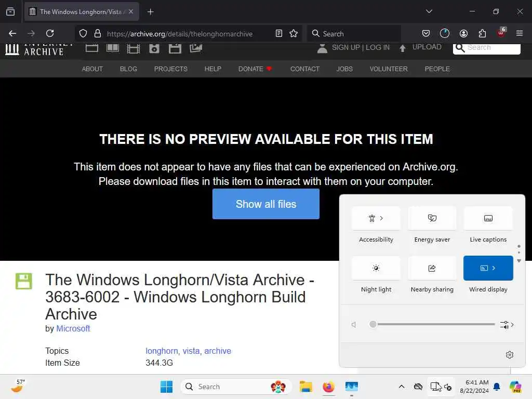The width and height of the screenshot is (532, 399).
Task: Open the PEOPLE menu item
Action: click(437, 69)
